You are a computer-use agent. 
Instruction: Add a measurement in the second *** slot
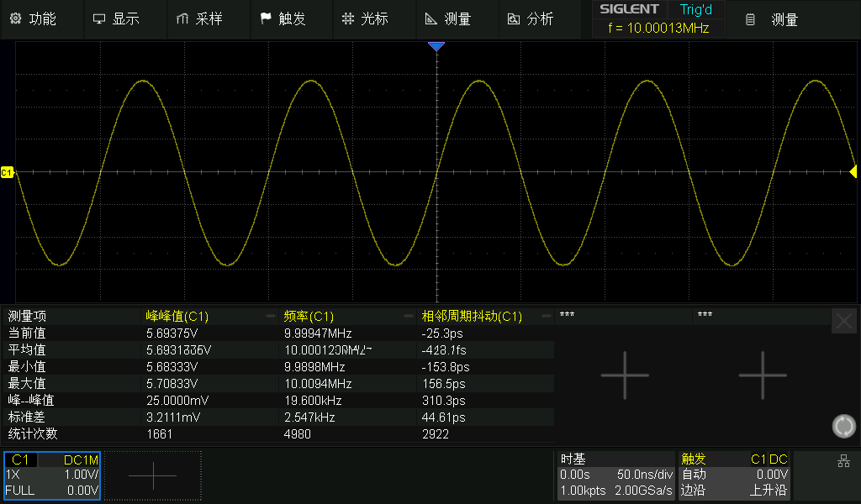(x=762, y=375)
